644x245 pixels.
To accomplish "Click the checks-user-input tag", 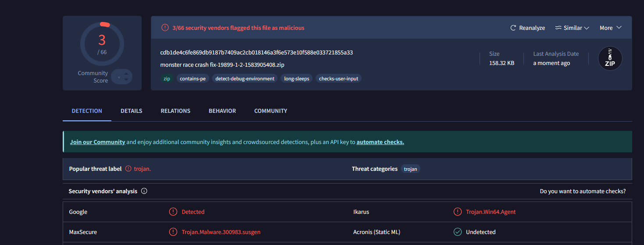I will click(x=338, y=79).
